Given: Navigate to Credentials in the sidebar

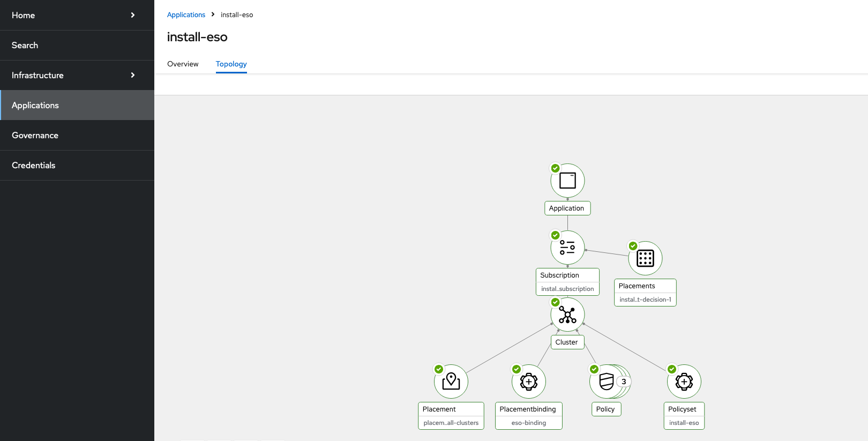Looking at the screenshot, I should (34, 165).
